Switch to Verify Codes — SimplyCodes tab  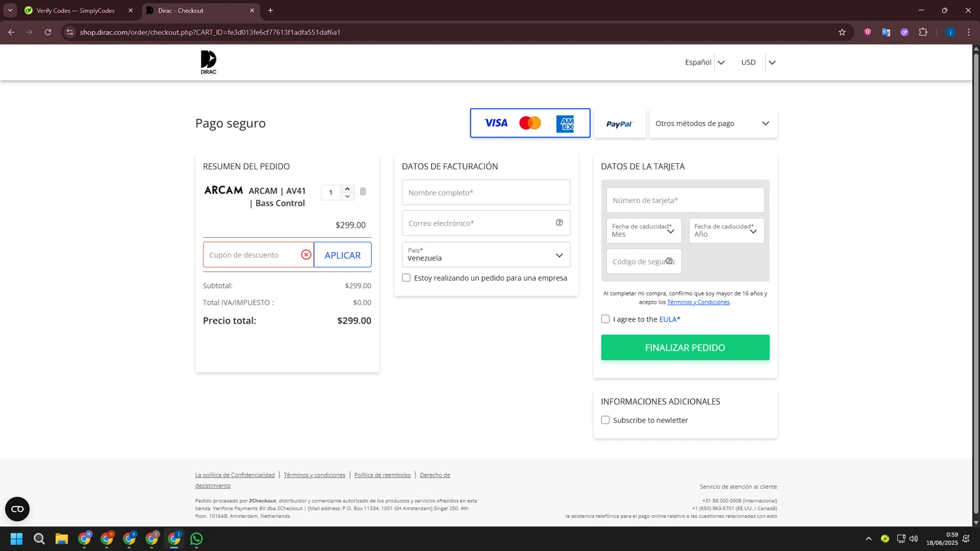[75, 10]
